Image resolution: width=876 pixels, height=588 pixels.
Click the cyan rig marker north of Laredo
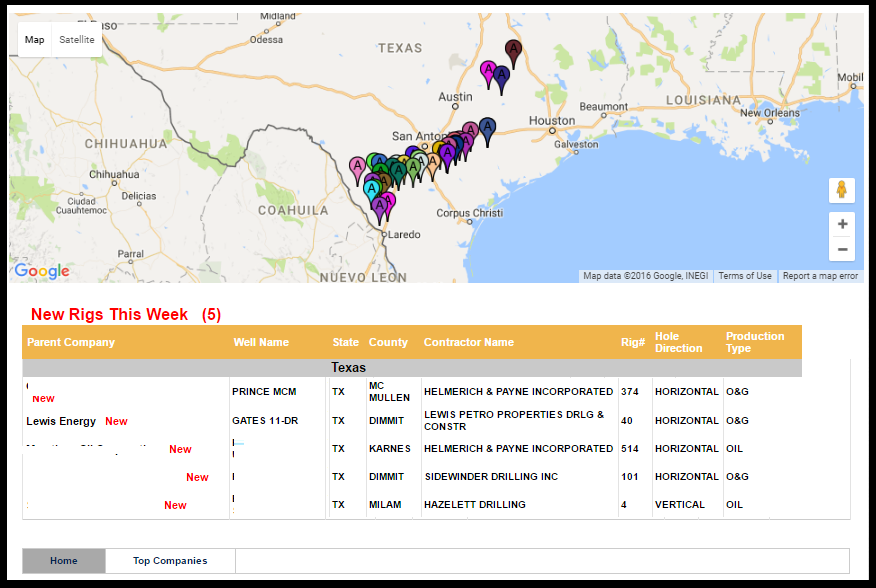click(x=371, y=190)
